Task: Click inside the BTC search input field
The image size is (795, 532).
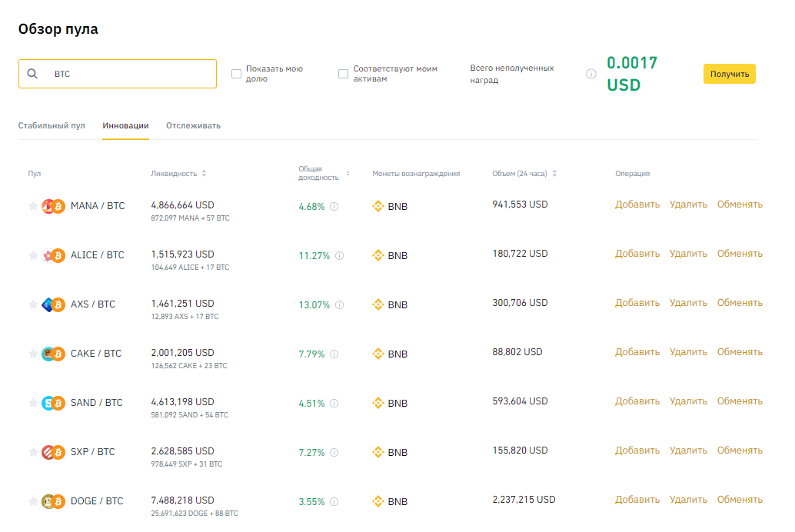Action: tap(115, 73)
